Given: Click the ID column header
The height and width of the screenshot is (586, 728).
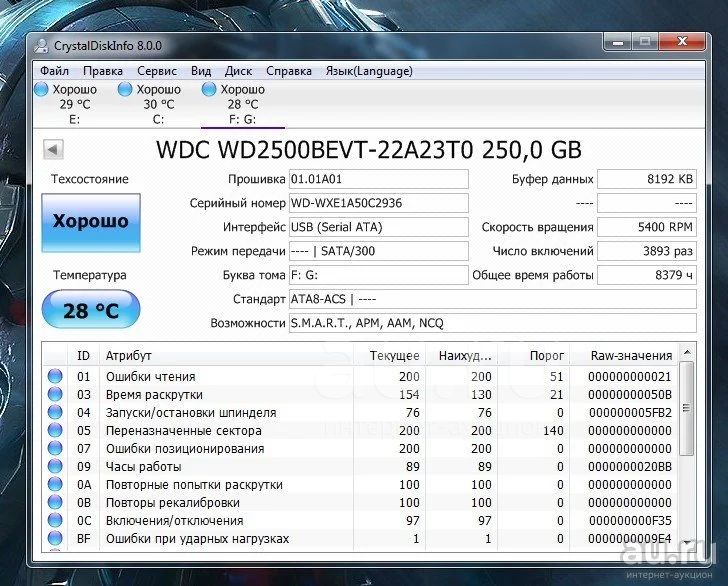Looking at the screenshot, I should click(x=84, y=356).
